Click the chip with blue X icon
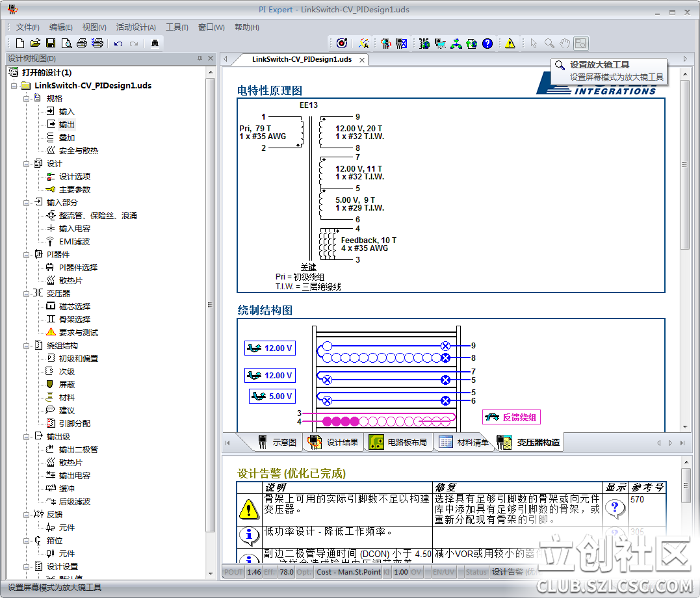The height and width of the screenshot is (598, 700). (x=401, y=44)
